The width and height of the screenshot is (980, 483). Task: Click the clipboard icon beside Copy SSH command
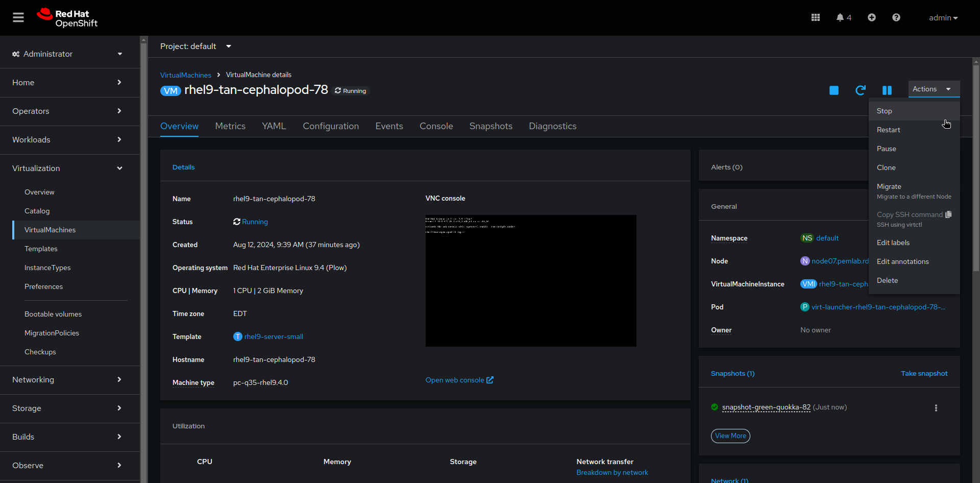pyautogui.click(x=949, y=214)
